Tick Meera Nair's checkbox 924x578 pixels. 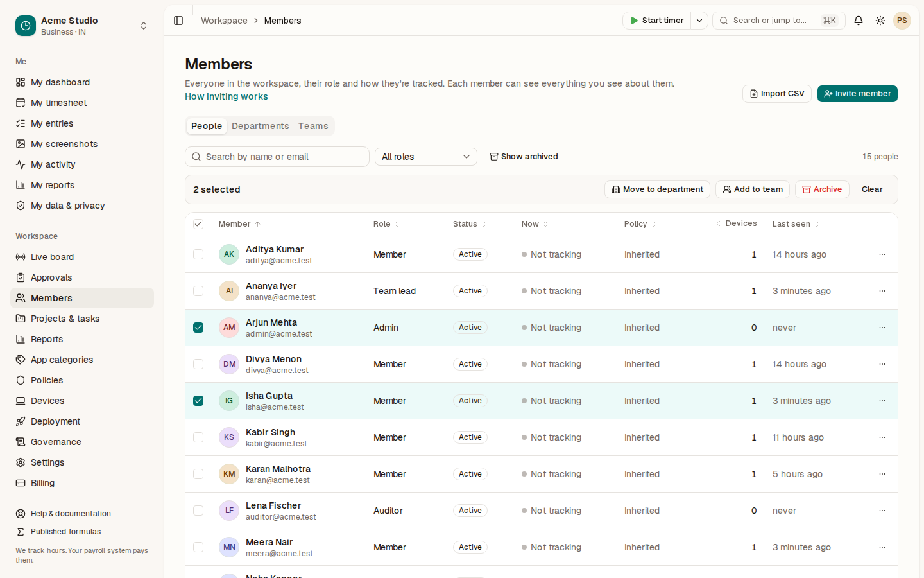tap(198, 547)
